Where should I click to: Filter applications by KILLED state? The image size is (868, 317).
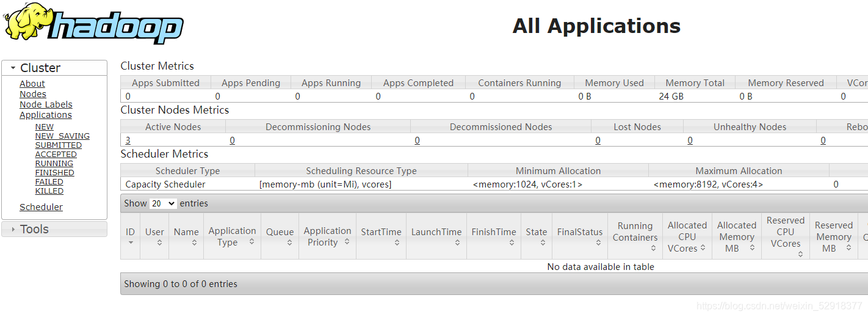click(49, 191)
